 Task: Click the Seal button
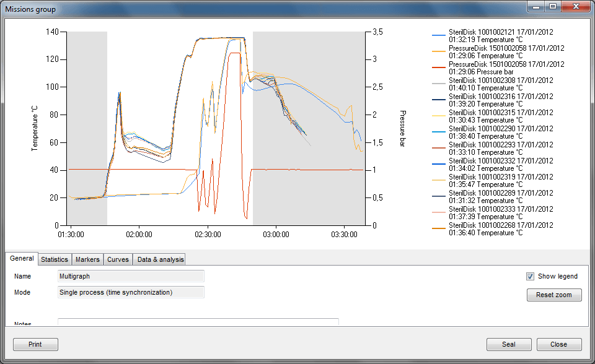pyautogui.click(x=509, y=344)
